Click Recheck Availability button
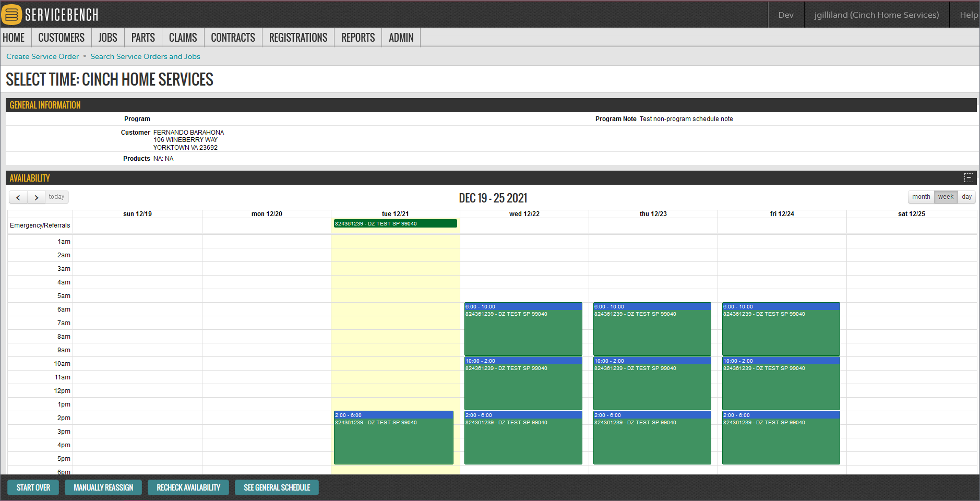 [x=188, y=487]
